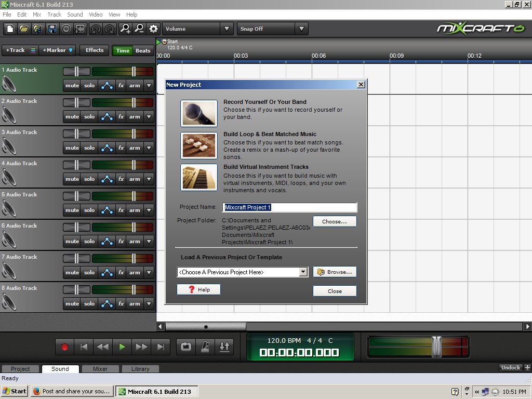Click the Browse... button in the dialog
This screenshot has height=399, width=532.
click(335, 272)
